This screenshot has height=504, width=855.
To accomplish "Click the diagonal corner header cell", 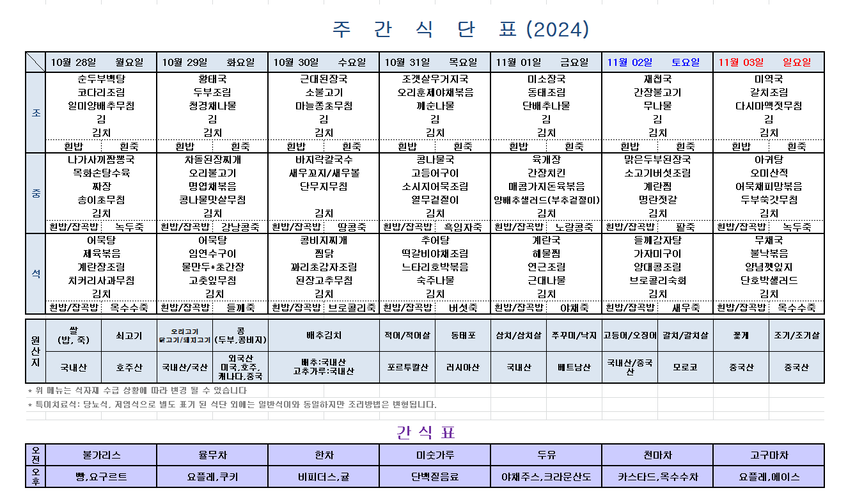I will click(36, 62).
